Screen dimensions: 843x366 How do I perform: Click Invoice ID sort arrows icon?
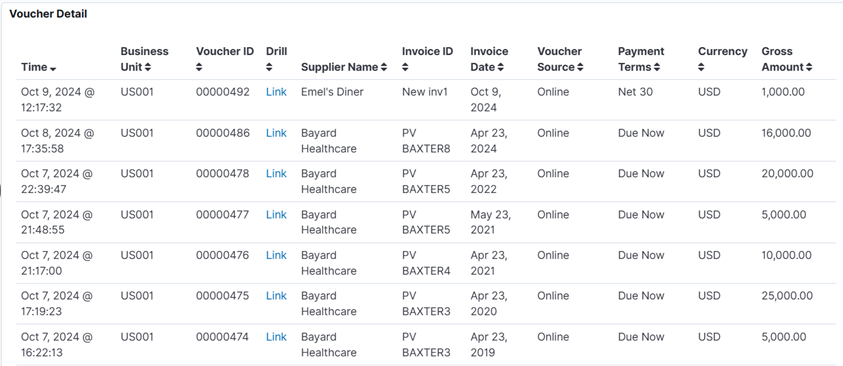point(405,68)
